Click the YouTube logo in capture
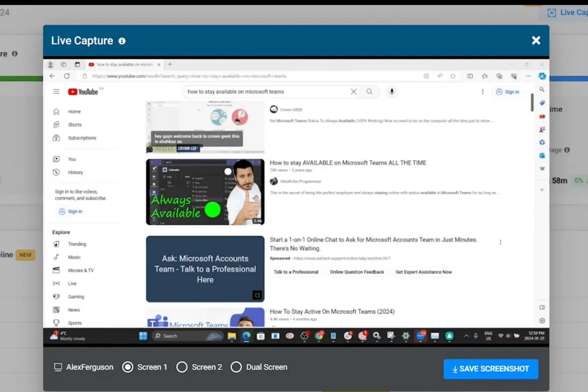 coord(83,92)
